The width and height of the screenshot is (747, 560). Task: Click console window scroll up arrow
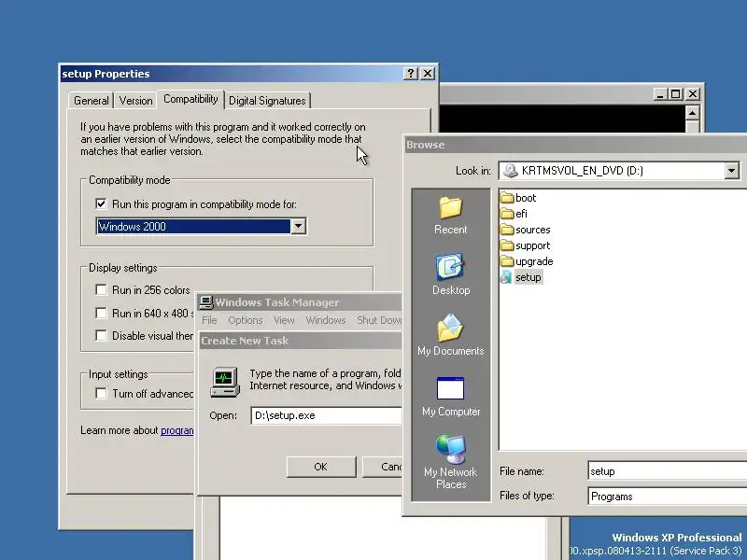click(692, 113)
